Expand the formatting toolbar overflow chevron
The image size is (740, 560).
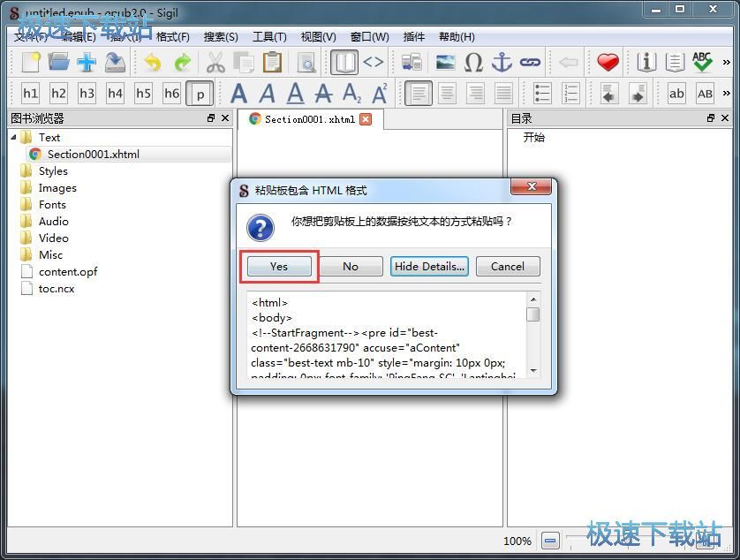[726, 94]
